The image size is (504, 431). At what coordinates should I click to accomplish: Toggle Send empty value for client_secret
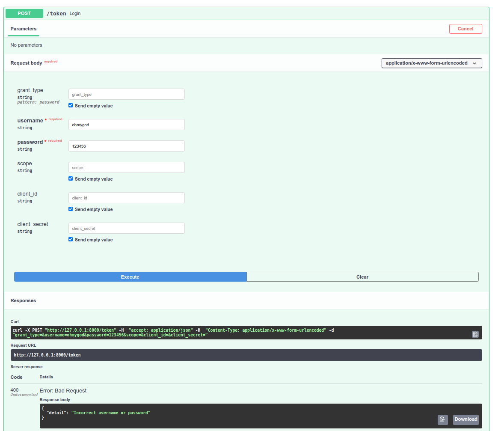coord(71,239)
